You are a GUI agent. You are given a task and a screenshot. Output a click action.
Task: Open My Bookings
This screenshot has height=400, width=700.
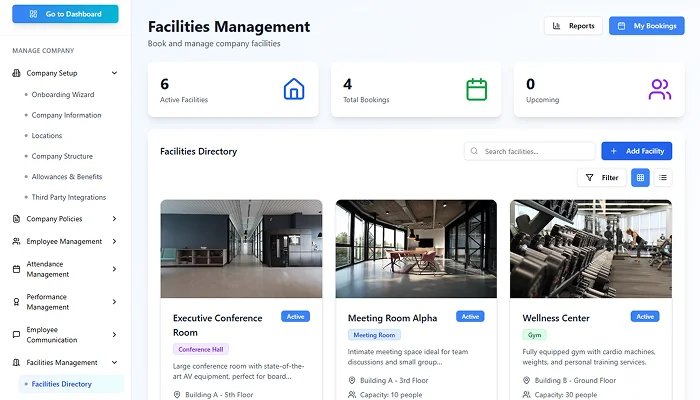646,26
